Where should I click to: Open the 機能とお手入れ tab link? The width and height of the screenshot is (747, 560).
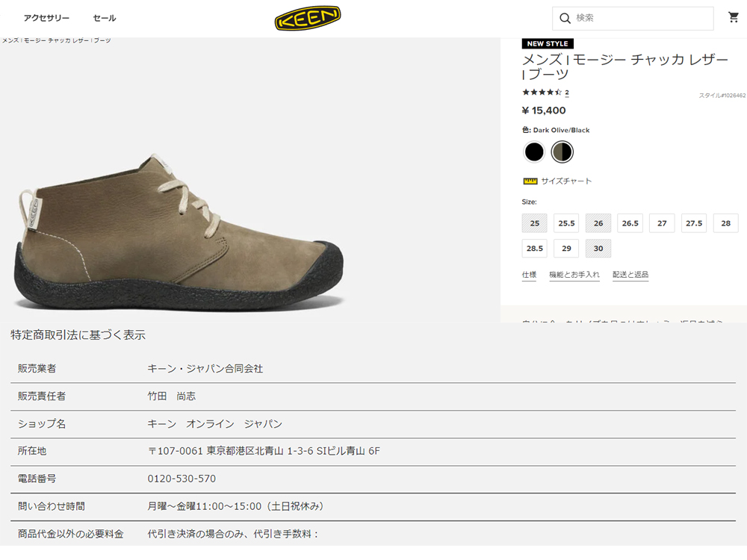574,275
